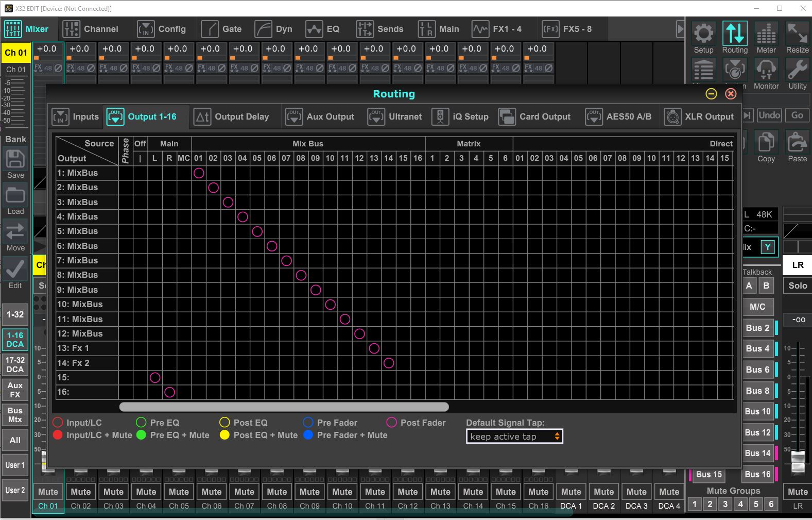The height and width of the screenshot is (520, 812).
Task: Toggle Mute on channel Ch 08
Action: pos(277,492)
